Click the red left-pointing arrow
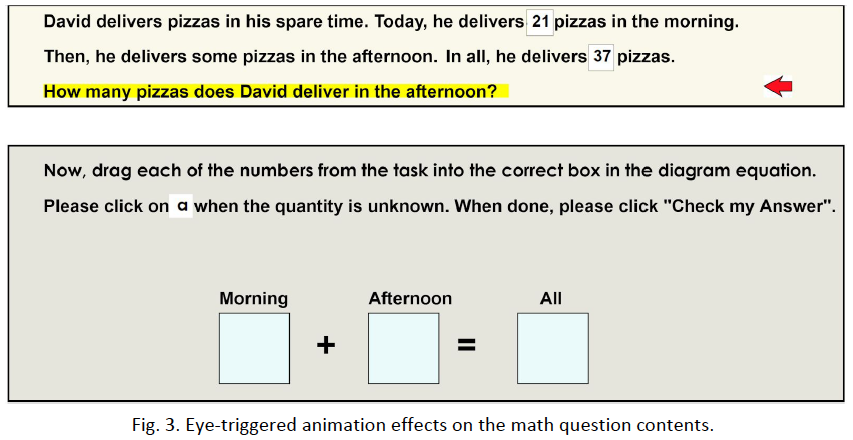Viewport: 853px width, 440px height. coord(778,87)
